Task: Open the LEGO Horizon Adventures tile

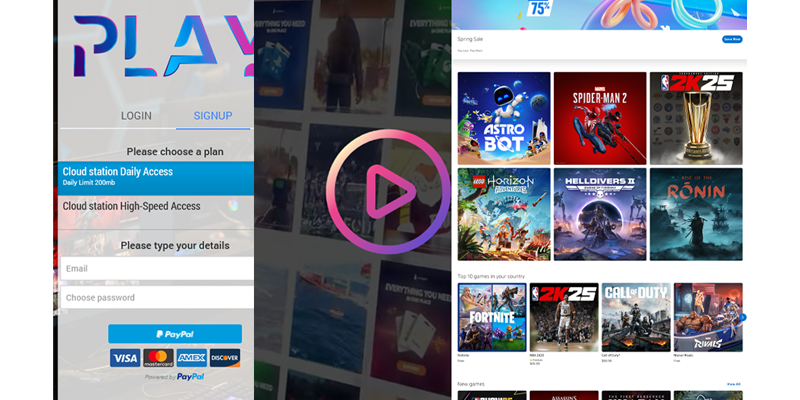Action: pyautogui.click(x=504, y=214)
